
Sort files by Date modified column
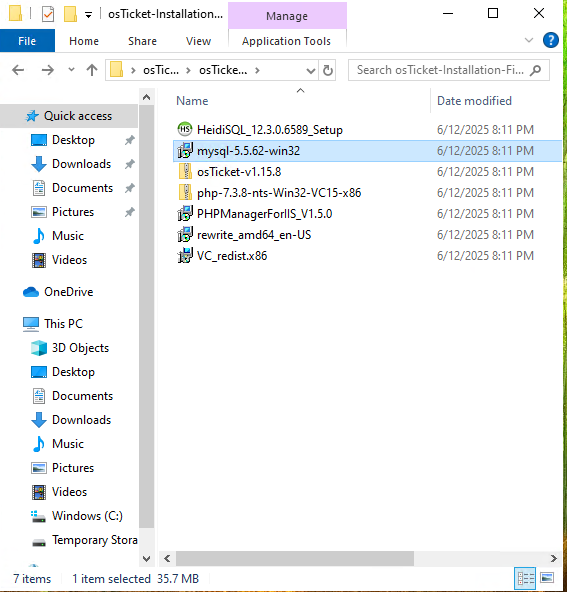[x=474, y=101]
